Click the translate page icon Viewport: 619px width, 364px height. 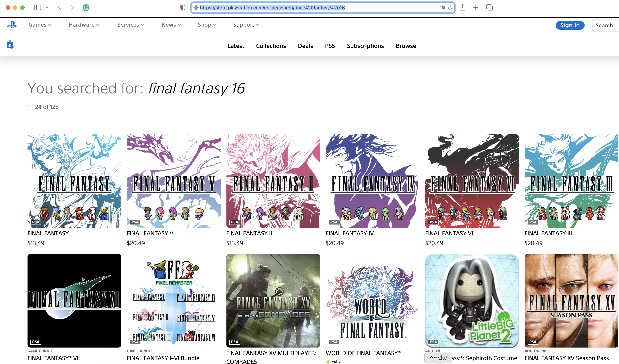442,7
